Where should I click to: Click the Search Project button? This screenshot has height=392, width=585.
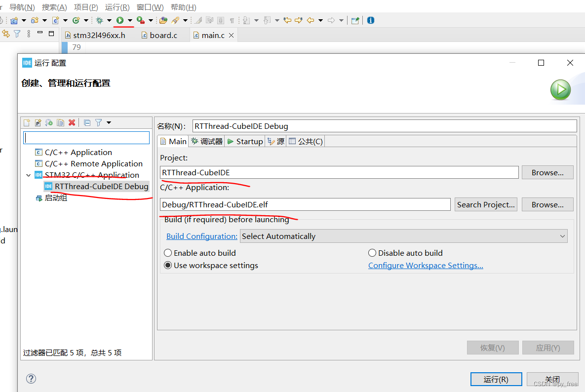pyautogui.click(x=485, y=204)
